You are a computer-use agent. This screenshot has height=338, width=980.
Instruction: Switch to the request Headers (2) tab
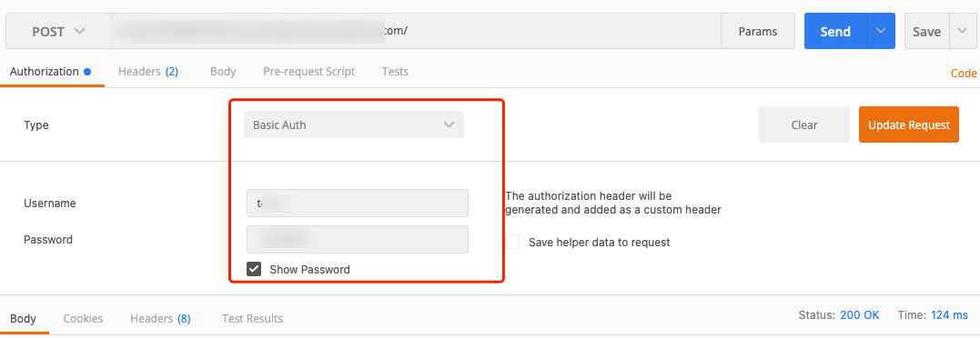pos(148,72)
